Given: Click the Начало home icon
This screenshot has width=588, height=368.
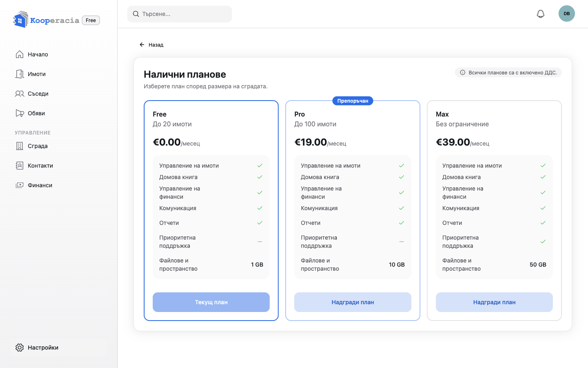Looking at the screenshot, I should [20, 54].
